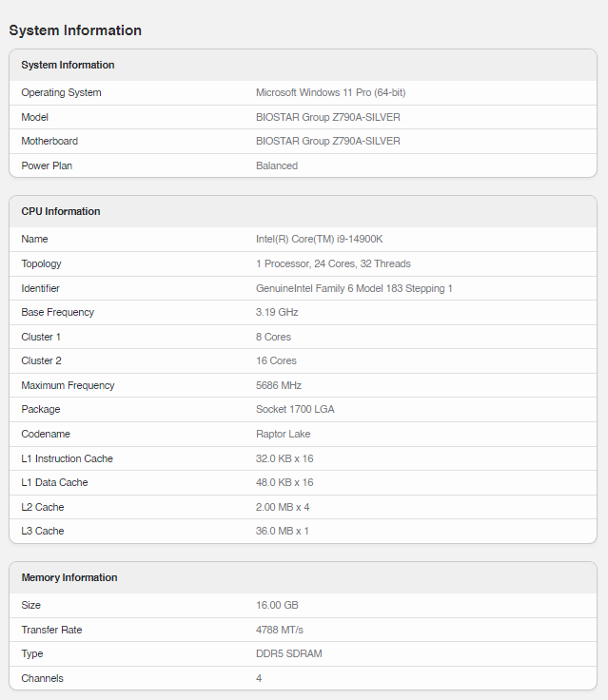Click the '16.00 GB' value

(277, 605)
